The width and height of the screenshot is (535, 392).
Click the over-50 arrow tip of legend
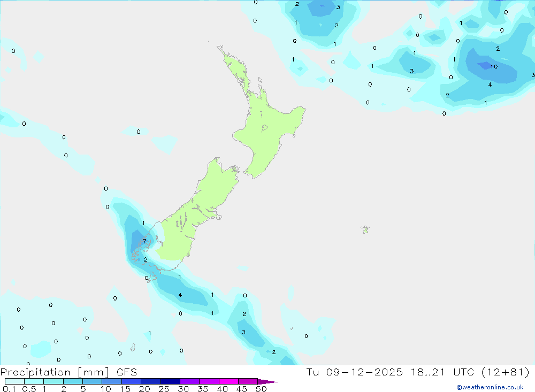267,381
